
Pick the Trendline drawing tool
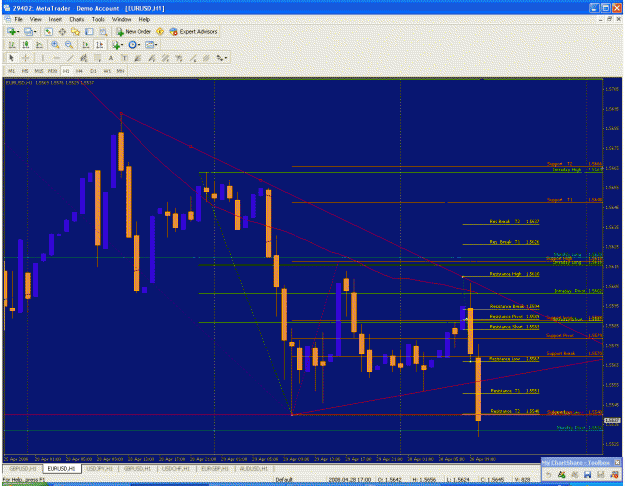point(70,58)
